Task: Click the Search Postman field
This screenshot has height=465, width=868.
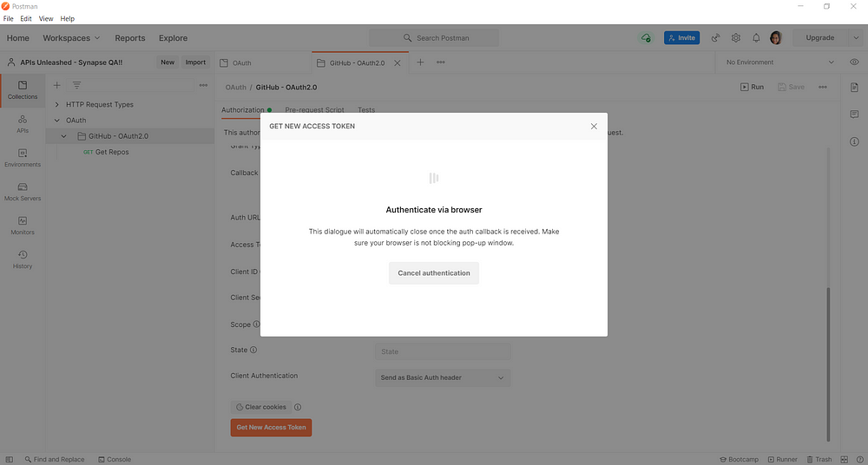Action: [434, 38]
